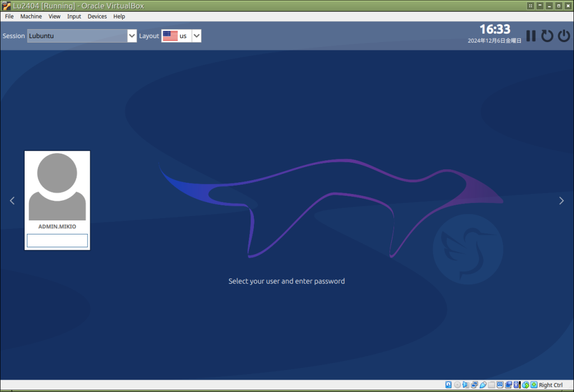The height and width of the screenshot is (392, 574).
Task: Click the hard disk activity status icon
Action: point(448,385)
